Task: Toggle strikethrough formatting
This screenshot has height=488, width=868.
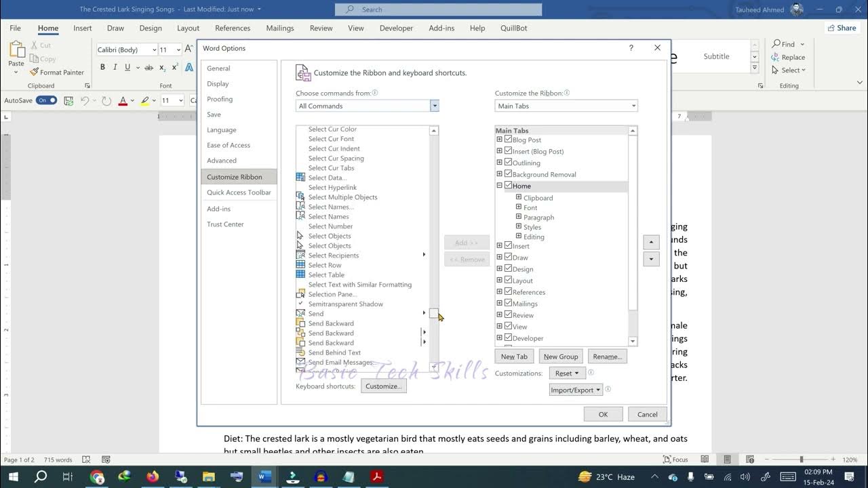Action: (149, 67)
